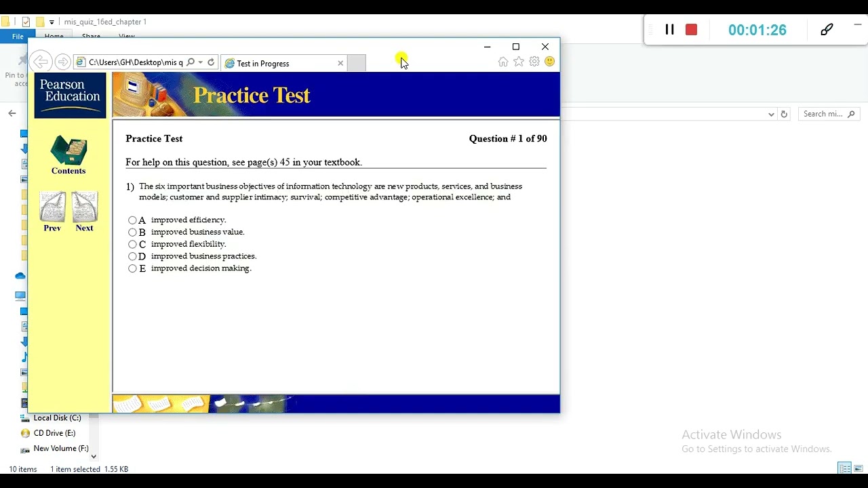Click the search magnifier in address bar
This screenshot has width=868, height=488.
point(191,62)
